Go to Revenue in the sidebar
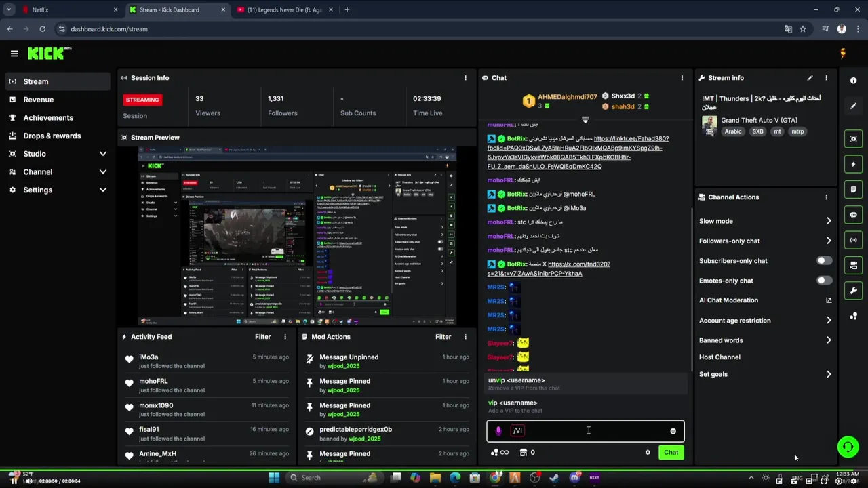This screenshot has height=488, width=868. pyautogui.click(x=58, y=100)
